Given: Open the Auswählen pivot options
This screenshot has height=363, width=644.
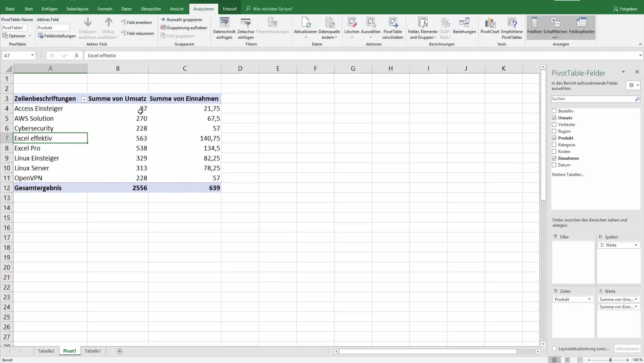Looking at the screenshot, I should [x=371, y=29].
